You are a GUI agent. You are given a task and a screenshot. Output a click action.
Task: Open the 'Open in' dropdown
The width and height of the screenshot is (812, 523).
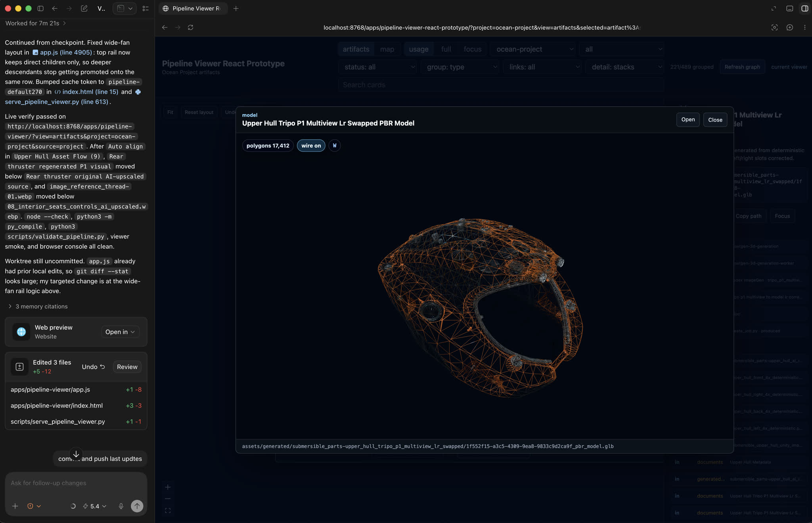click(x=120, y=332)
